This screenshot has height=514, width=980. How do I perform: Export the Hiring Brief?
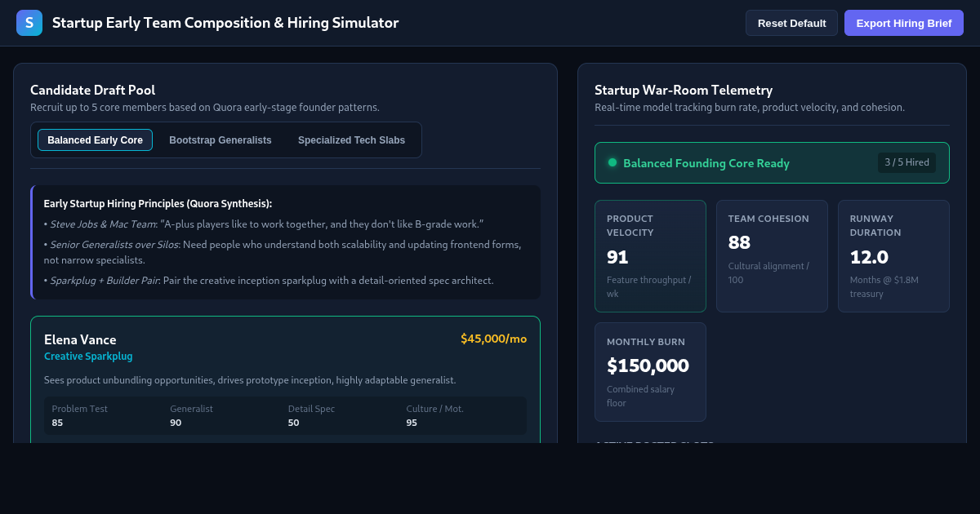click(904, 23)
